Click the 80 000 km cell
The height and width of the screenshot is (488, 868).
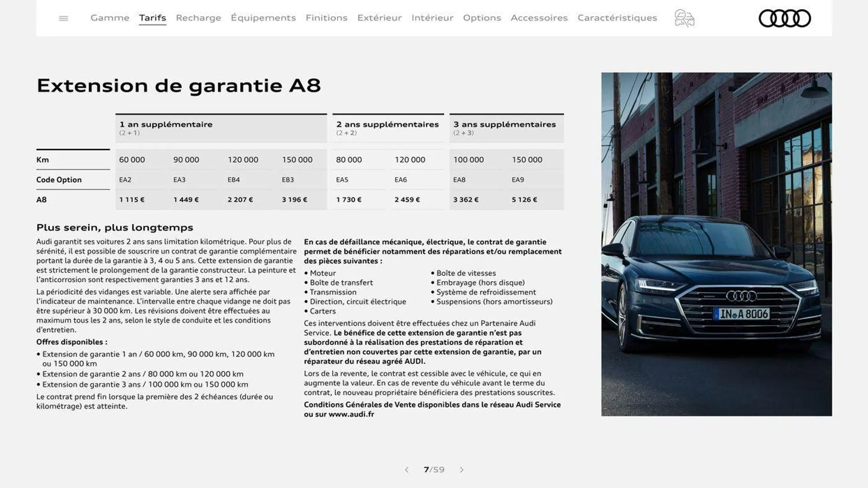[349, 160]
